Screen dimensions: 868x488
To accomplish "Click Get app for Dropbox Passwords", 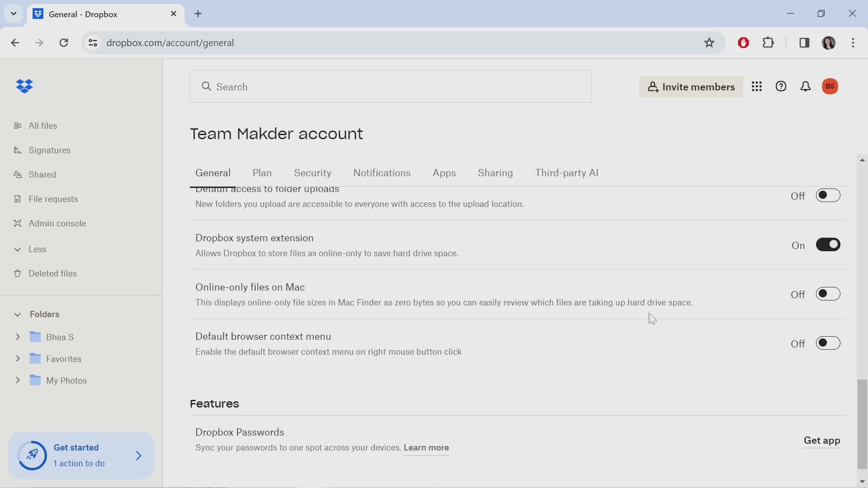I will [x=821, y=440].
